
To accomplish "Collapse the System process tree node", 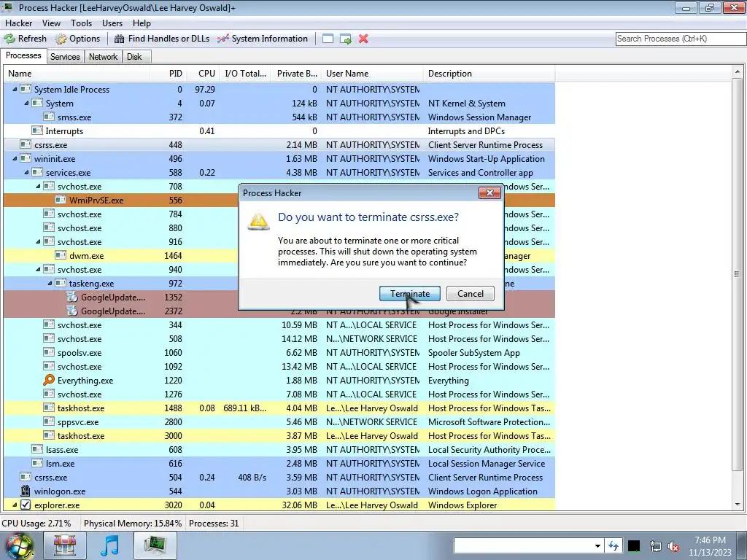I will 26,103.
